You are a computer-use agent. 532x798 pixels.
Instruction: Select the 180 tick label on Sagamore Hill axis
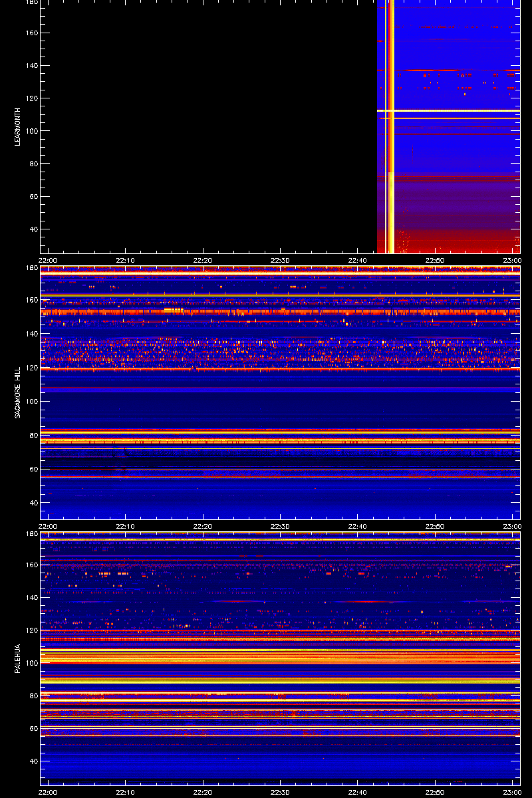[32, 268]
